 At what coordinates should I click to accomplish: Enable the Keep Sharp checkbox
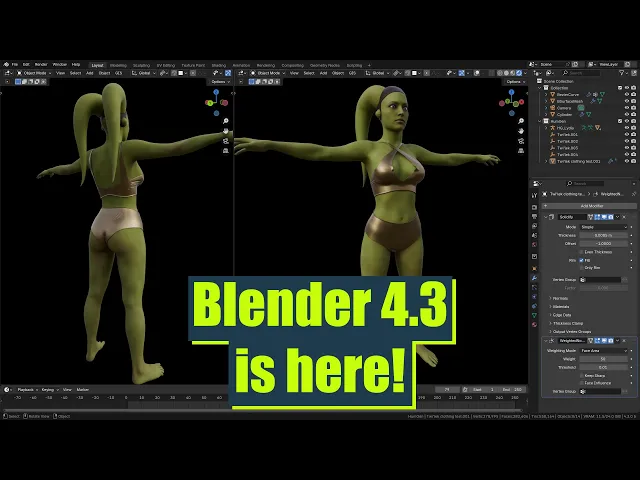582,375
